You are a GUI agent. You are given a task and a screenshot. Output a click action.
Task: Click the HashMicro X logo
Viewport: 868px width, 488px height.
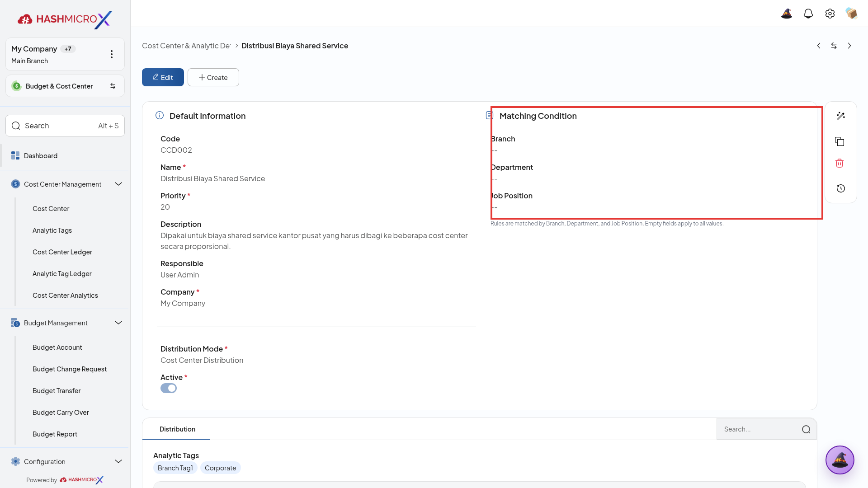[x=65, y=19]
